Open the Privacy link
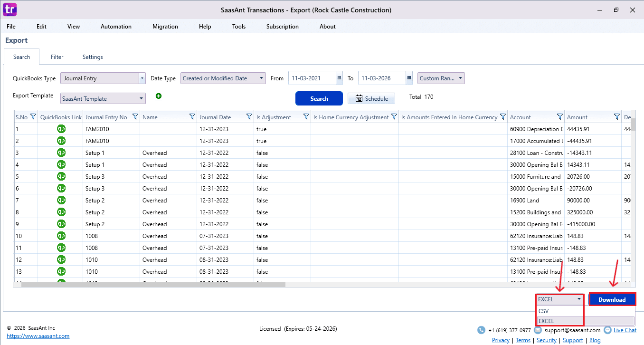644x345 pixels. click(x=501, y=340)
